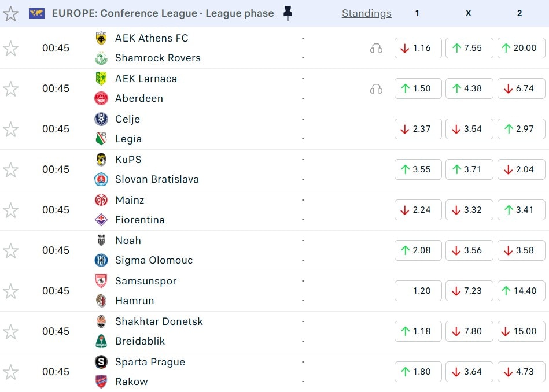Image resolution: width=549 pixels, height=392 pixels.
Task: Click the Shakhtar Donetsk team logo
Action: [101, 321]
